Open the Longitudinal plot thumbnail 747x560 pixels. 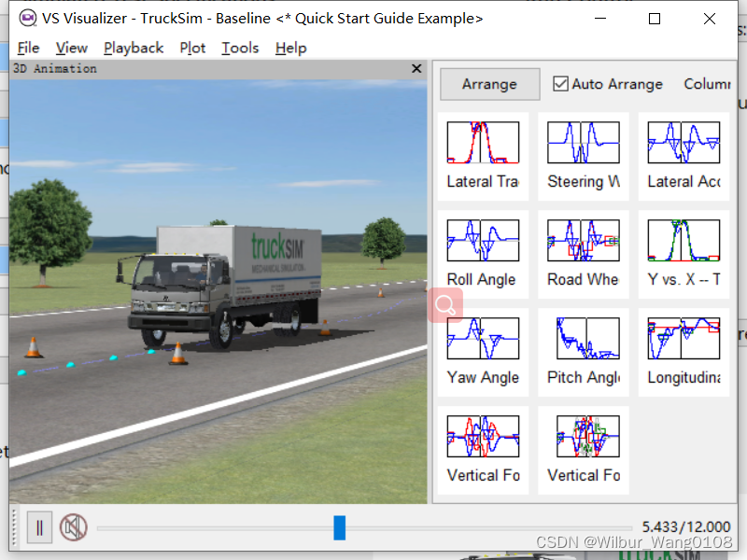click(x=684, y=353)
